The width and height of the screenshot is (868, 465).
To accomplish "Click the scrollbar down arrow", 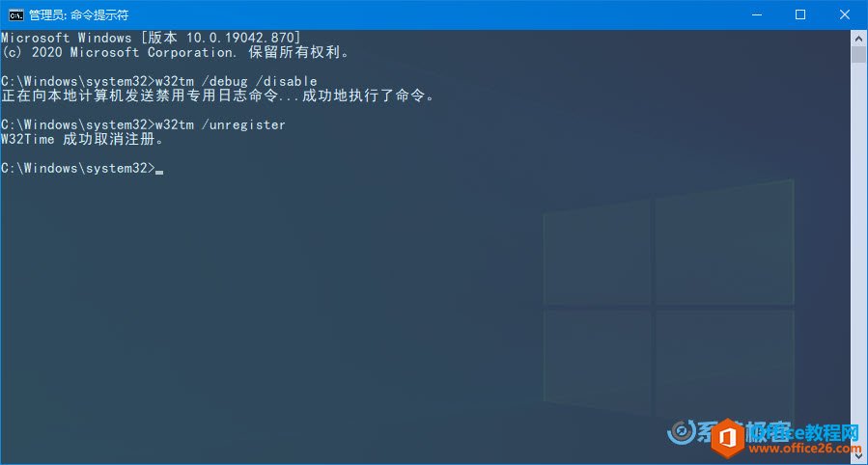I will 858,456.
